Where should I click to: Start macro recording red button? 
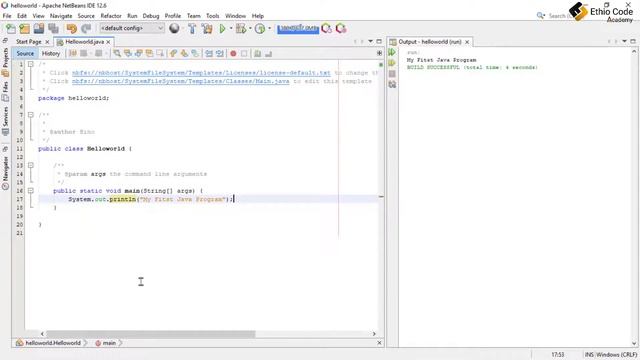click(x=233, y=53)
